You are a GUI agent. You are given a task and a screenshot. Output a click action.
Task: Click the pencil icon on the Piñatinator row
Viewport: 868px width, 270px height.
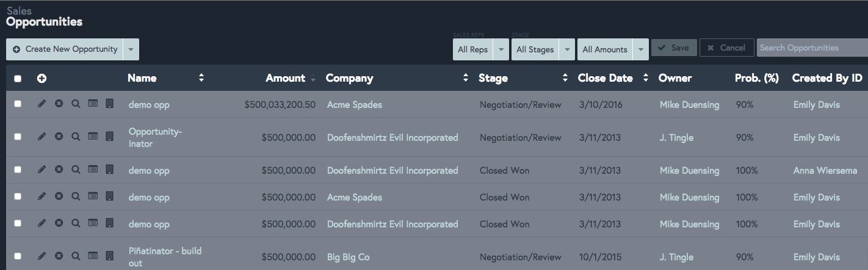pyautogui.click(x=42, y=257)
